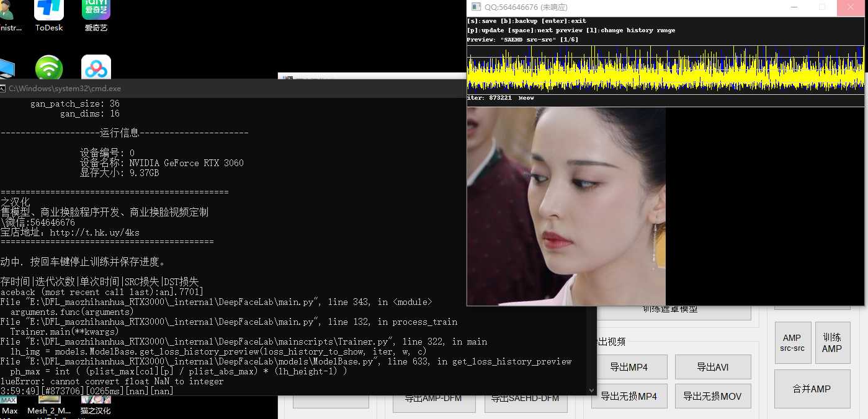Image resolution: width=868 pixels, height=419 pixels.
Task: Click the cmd.exe title bar icon
Action: pyautogui.click(x=3, y=89)
